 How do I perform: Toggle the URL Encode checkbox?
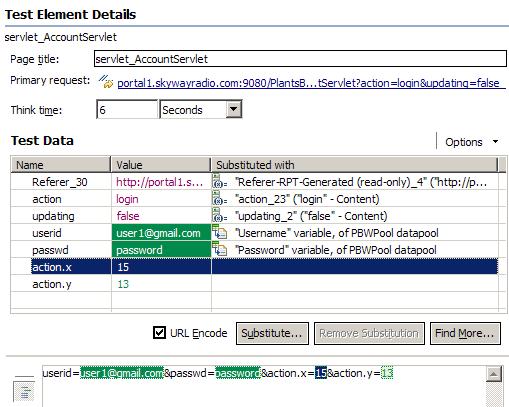(159, 332)
